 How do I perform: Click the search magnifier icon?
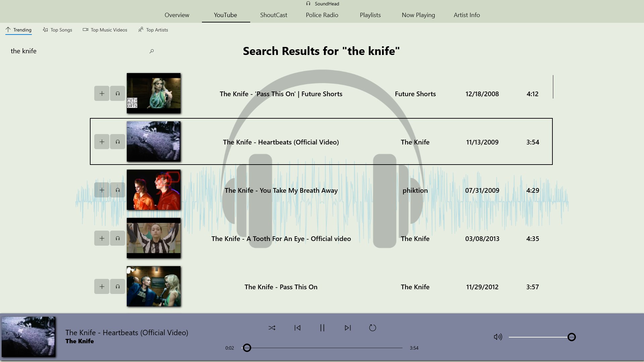click(152, 51)
